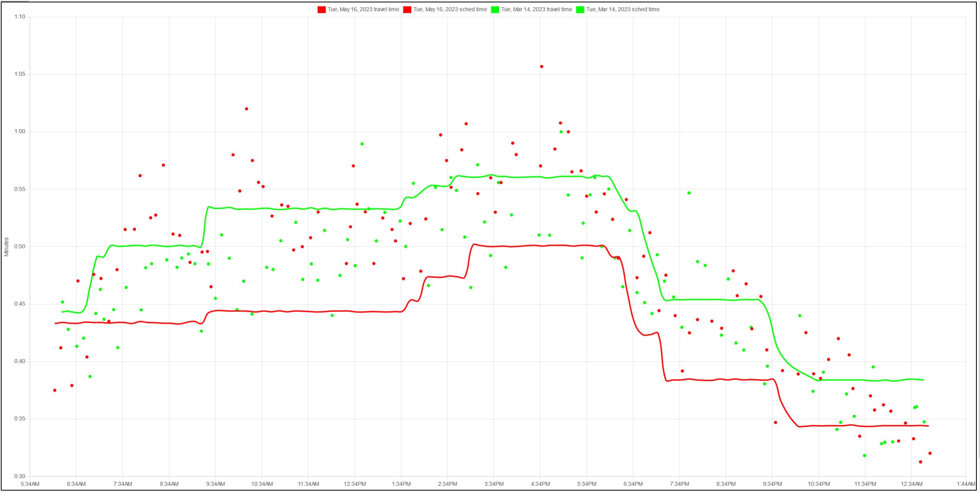Click the leftmost red data point
980x493 pixels.
tap(55, 390)
